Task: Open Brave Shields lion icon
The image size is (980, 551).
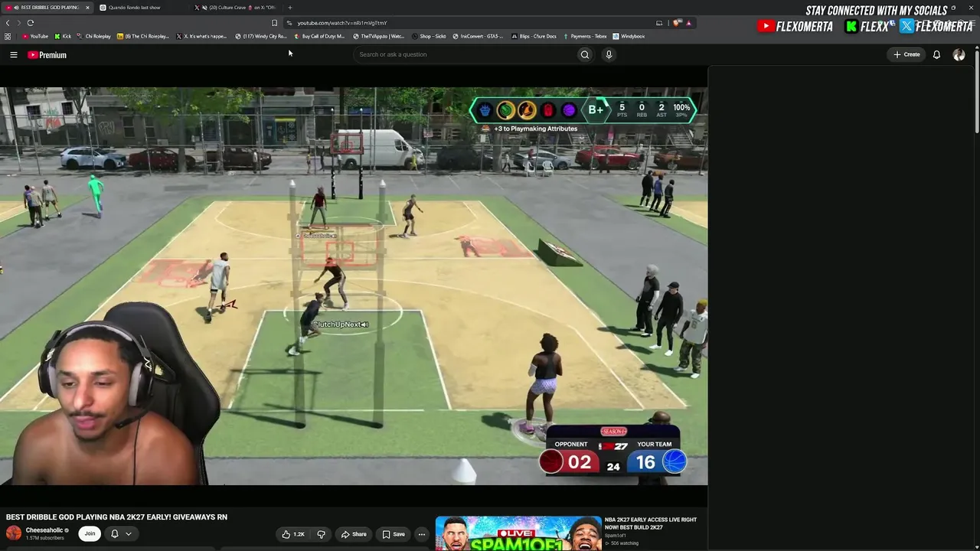Action: coord(678,23)
